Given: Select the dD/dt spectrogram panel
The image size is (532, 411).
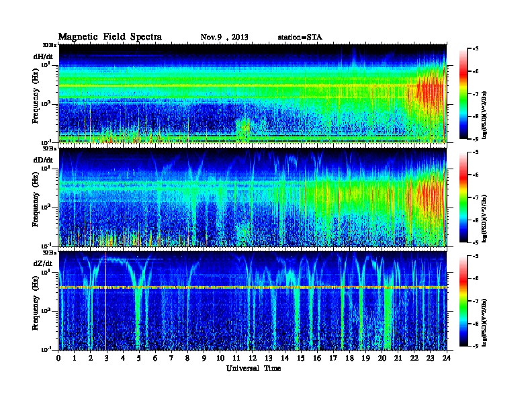Looking at the screenshot, I should (253, 197).
